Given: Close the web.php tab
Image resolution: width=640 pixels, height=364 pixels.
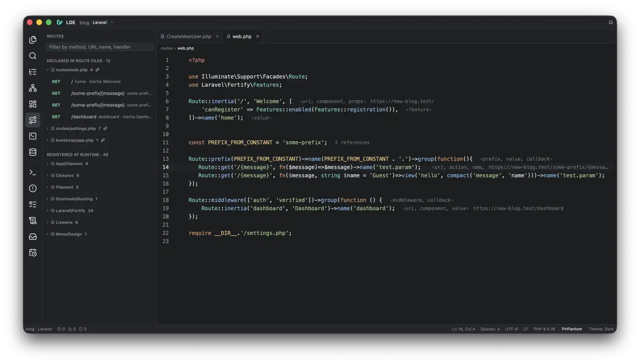Looking at the screenshot, I should pyautogui.click(x=258, y=36).
